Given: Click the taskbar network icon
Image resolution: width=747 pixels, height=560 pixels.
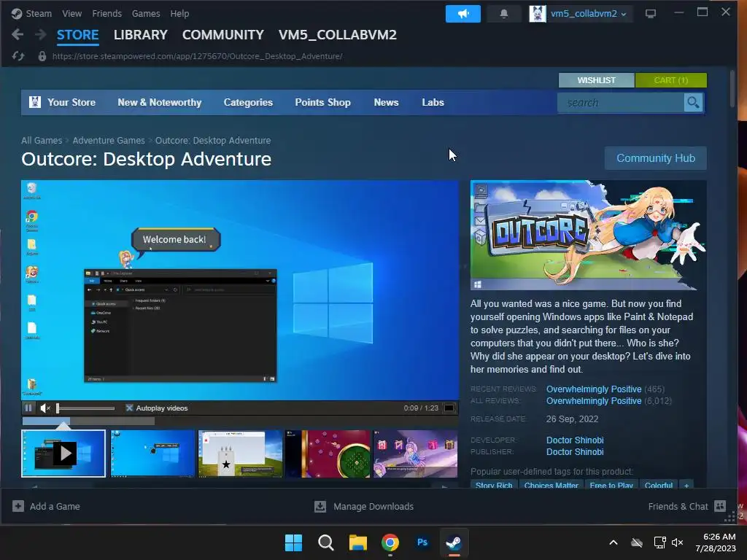Looking at the screenshot, I should 659,542.
